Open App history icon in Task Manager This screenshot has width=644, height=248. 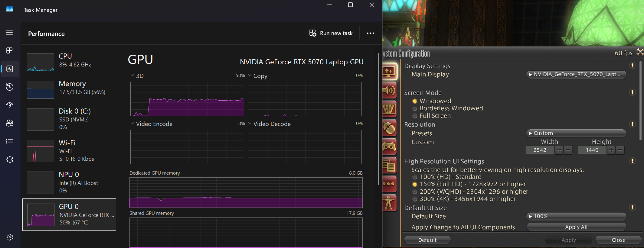(10, 87)
